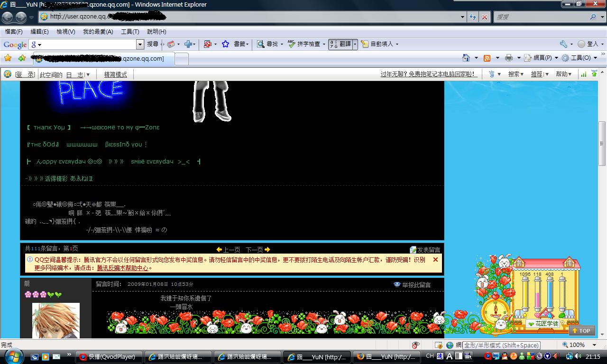Click the Home icon in command bar

click(466, 58)
